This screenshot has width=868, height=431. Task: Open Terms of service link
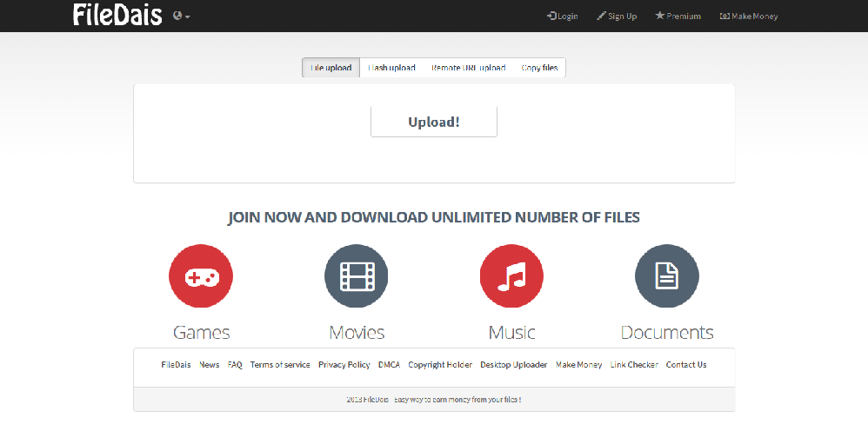coord(280,365)
